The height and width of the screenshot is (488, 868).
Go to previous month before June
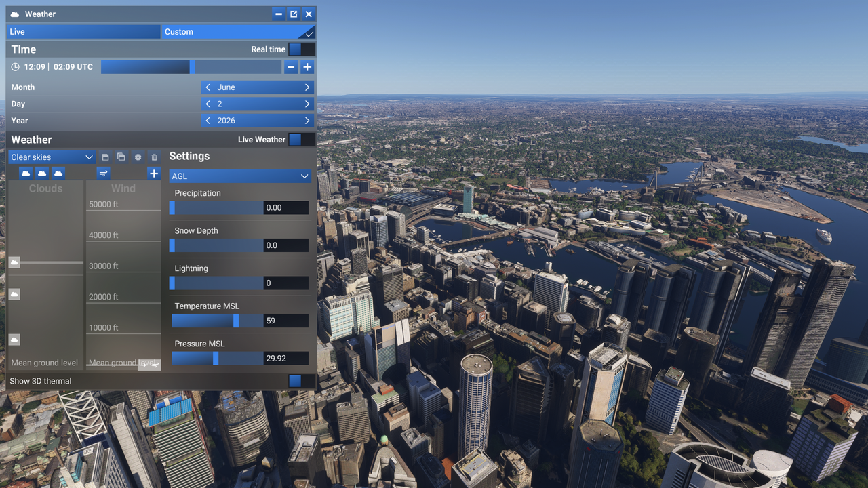(208, 87)
